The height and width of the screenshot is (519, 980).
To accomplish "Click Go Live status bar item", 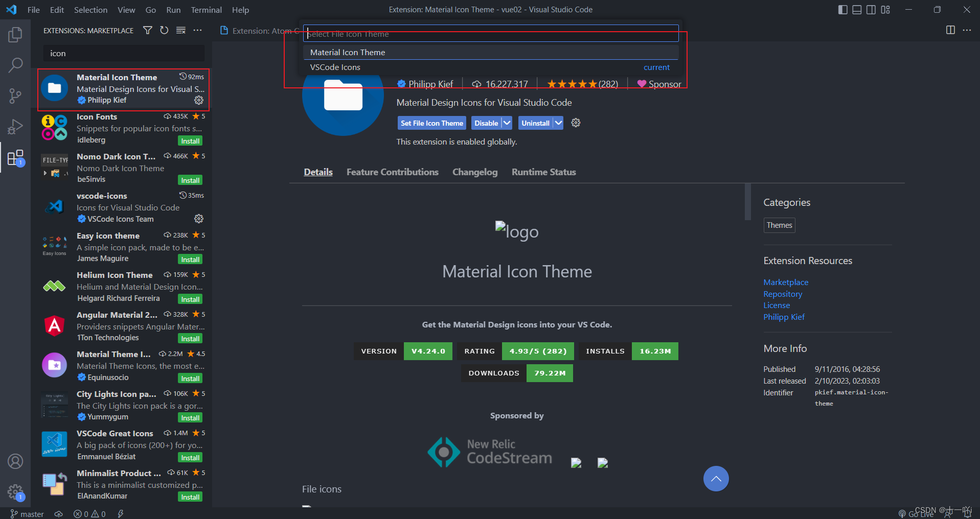I will [916, 514].
